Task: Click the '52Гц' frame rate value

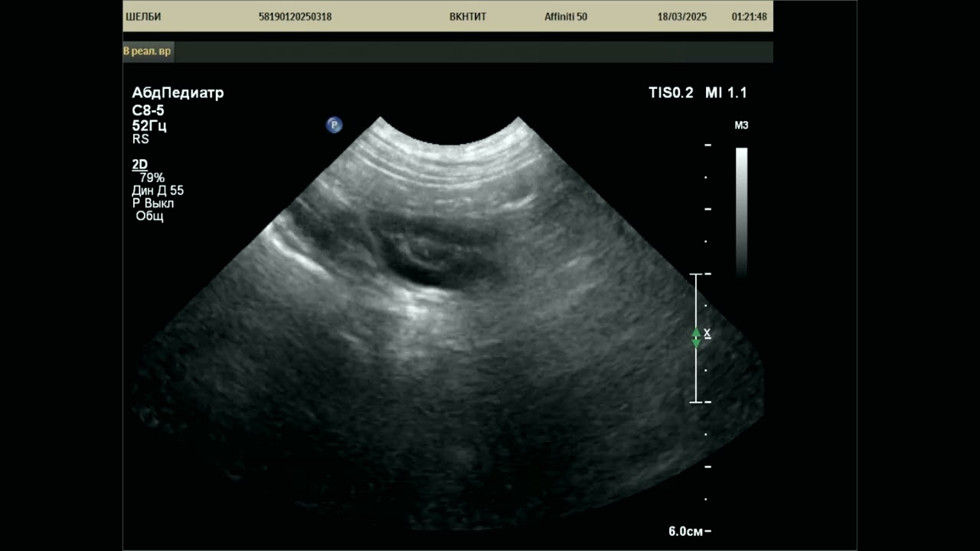Action: [149, 126]
